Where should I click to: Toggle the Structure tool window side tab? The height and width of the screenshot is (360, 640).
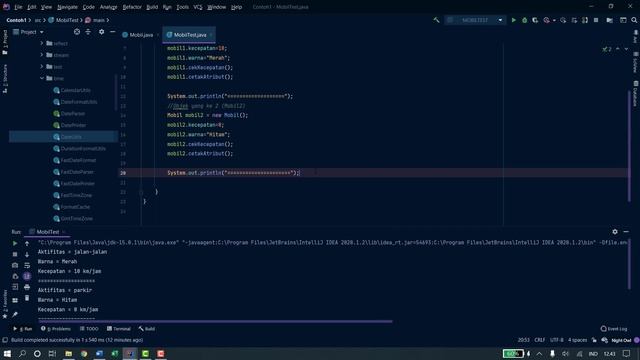5,78
